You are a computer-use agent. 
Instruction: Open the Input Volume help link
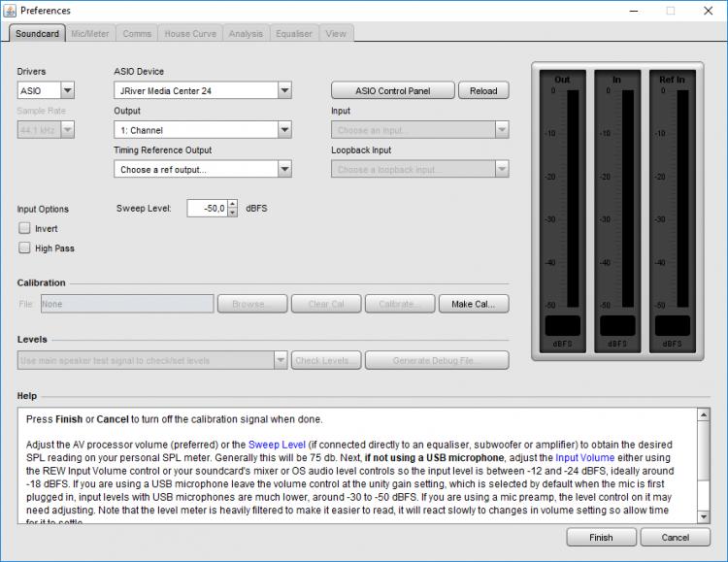583,457
